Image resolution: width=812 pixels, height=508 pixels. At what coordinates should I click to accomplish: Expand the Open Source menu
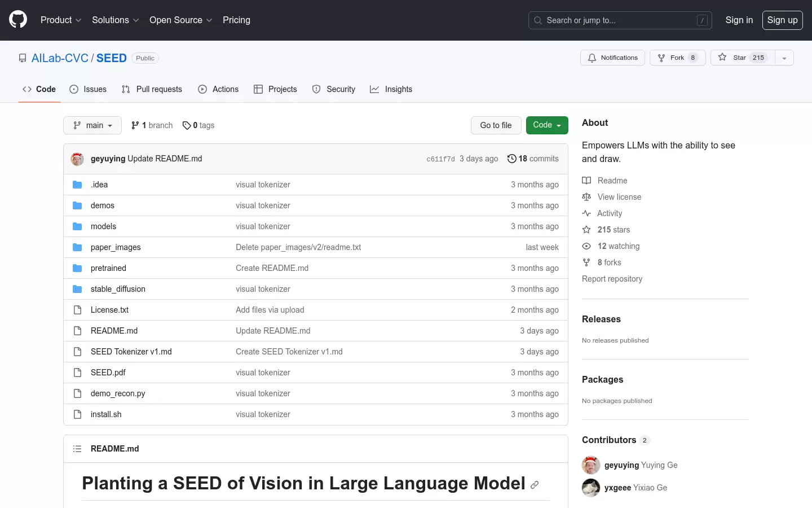[180, 20]
